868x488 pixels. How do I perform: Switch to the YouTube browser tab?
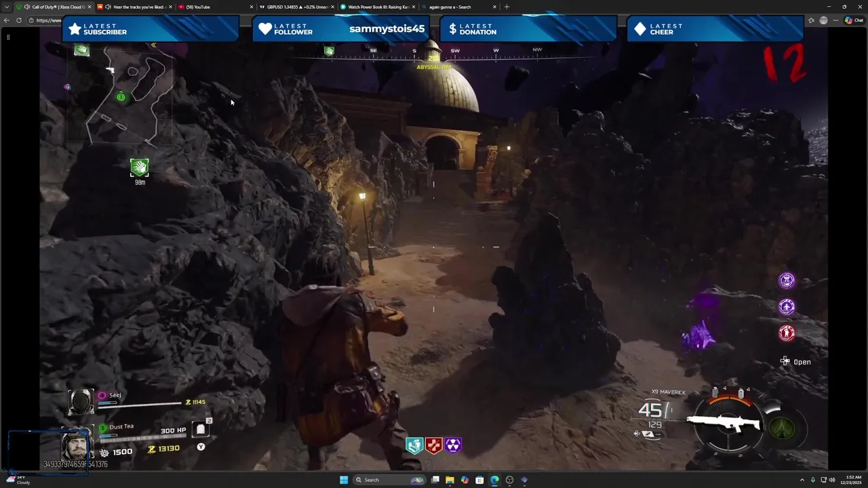tap(216, 7)
